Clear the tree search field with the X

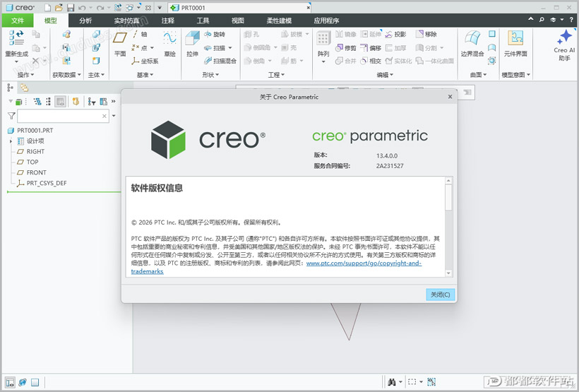coord(104,116)
